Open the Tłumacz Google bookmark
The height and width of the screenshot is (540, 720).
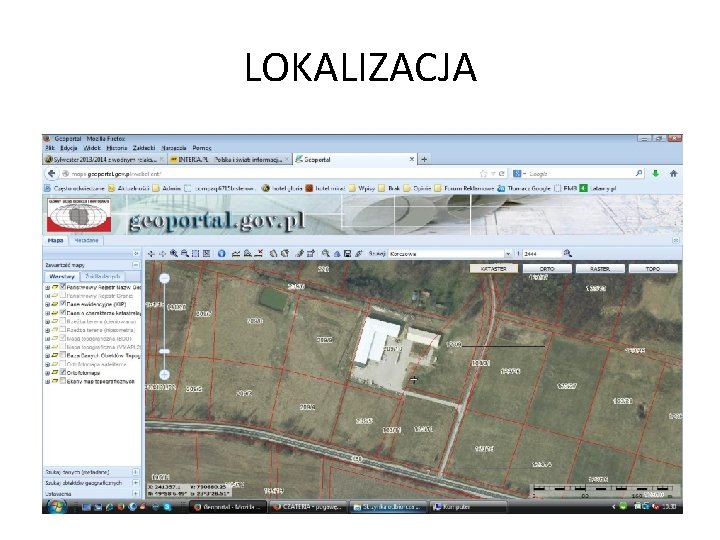point(524,188)
